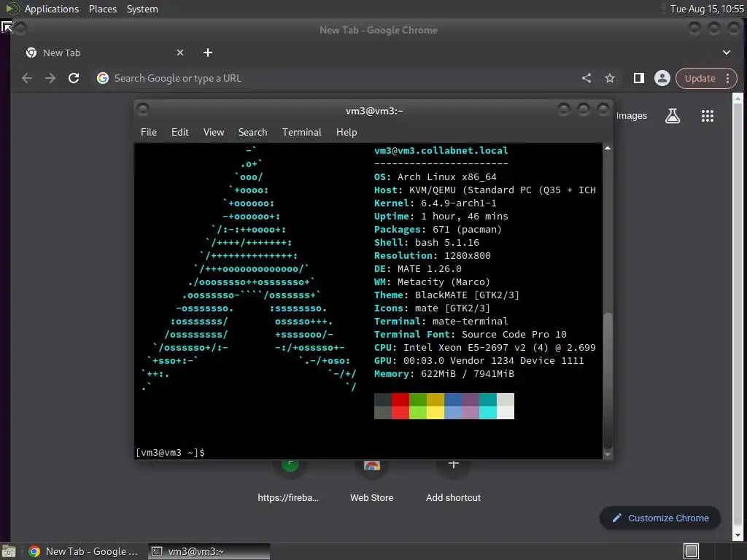Open terminal View menu
747x560 pixels.
click(x=214, y=132)
